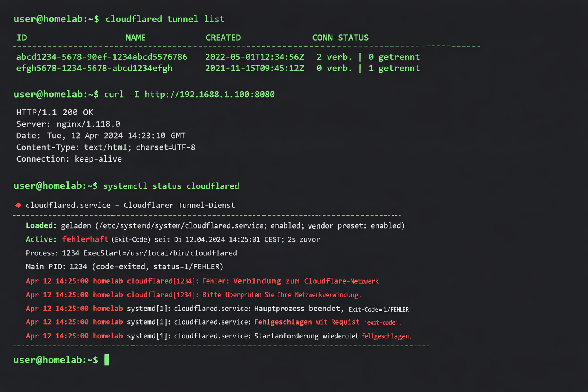The image size is (588, 392).
Task: Click status '0 verb. | 1 getrennt'
Action: point(368,69)
